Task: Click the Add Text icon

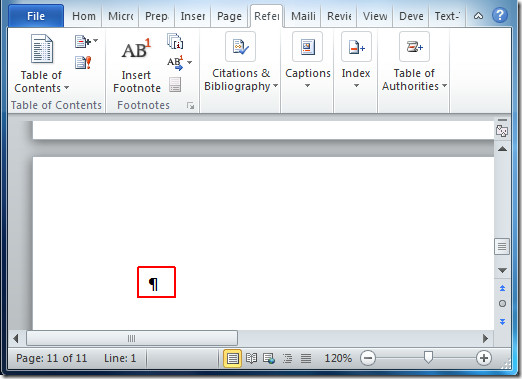Action: pos(83,42)
